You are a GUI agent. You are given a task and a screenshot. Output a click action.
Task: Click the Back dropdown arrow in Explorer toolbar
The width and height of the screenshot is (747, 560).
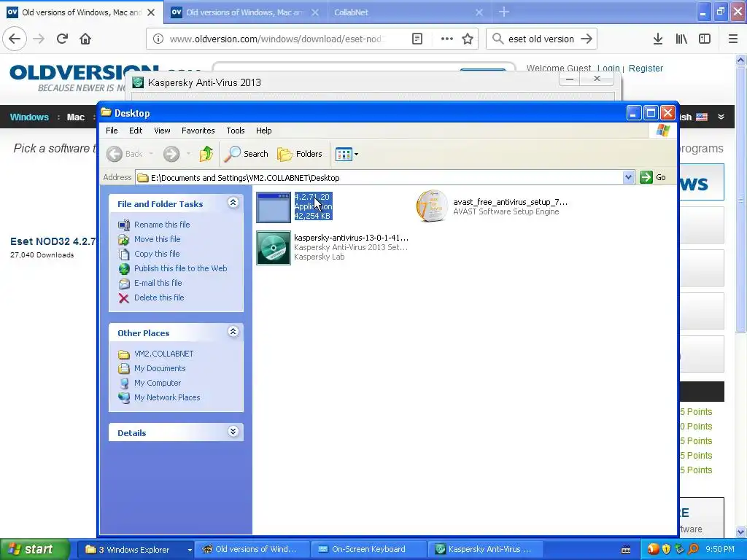click(151, 154)
